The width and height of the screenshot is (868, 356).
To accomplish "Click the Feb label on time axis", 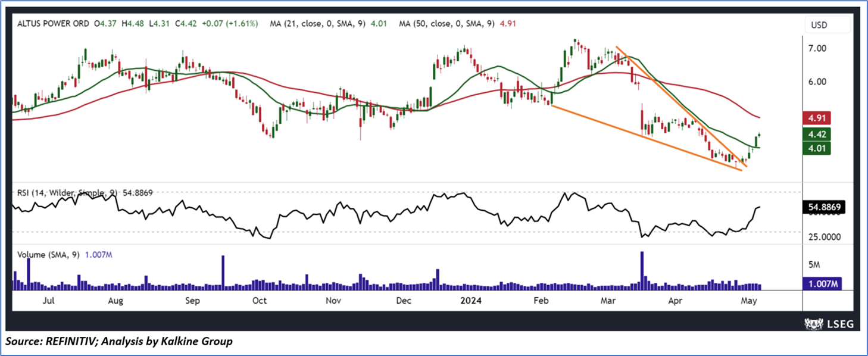I will point(540,301).
